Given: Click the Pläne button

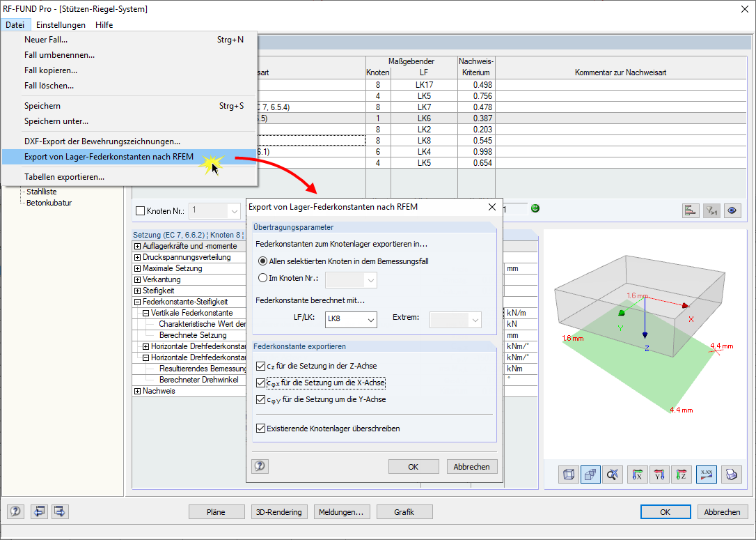Looking at the screenshot, I should [216, 512].
